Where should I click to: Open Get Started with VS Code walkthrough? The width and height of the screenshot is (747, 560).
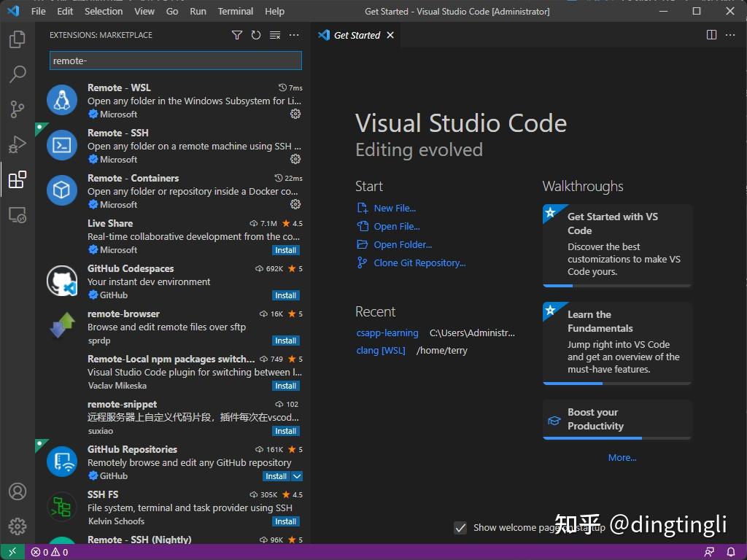click(x=617, y=245)
